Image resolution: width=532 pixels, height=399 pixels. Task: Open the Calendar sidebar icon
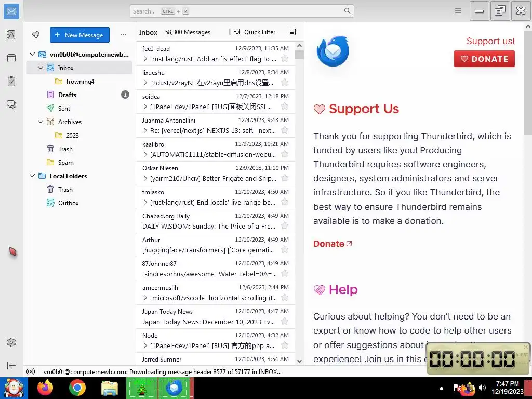[11, 58]
